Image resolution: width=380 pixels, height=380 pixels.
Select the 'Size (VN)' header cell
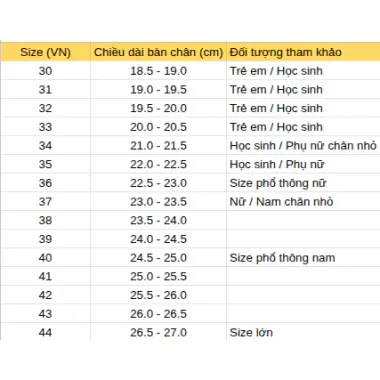45,52
